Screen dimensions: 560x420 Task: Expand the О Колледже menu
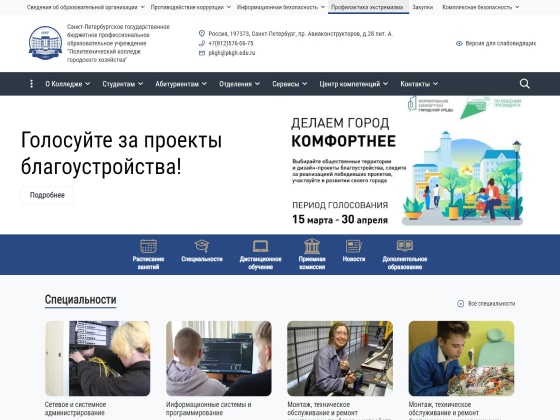pos(68,84)
